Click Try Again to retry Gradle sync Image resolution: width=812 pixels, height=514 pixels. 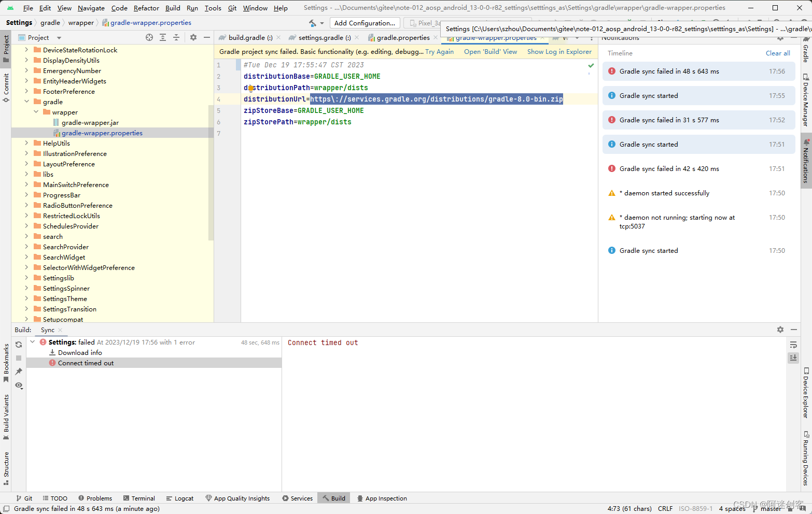coord(439,52)
